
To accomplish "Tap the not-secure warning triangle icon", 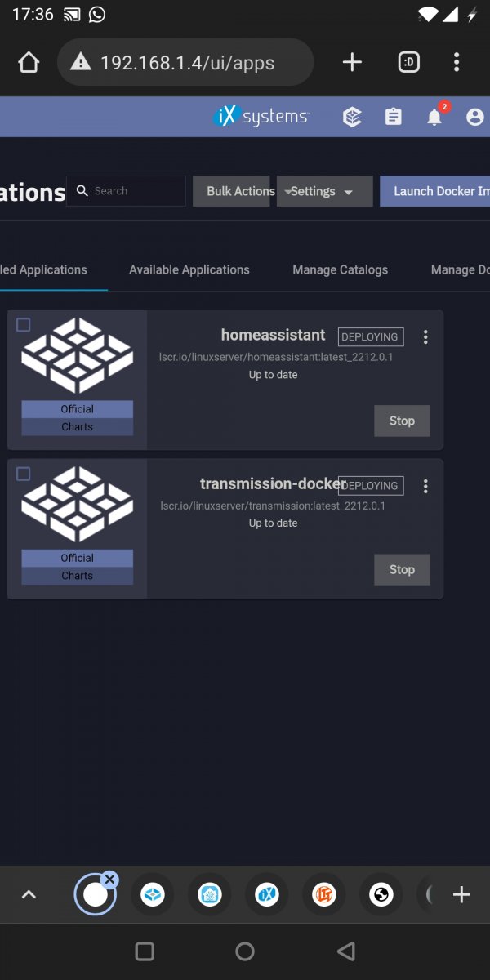I will (x=79, y=62).
